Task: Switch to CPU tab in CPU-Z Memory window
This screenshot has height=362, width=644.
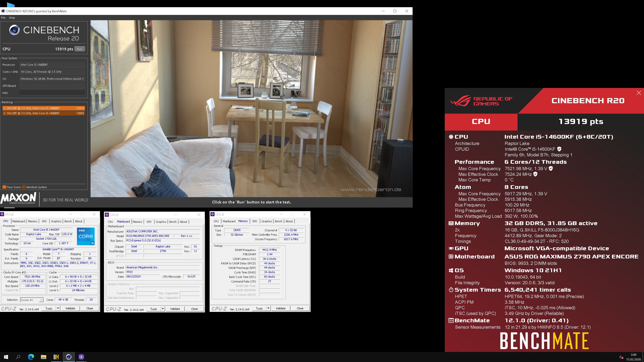Action: tap(216, 221)
